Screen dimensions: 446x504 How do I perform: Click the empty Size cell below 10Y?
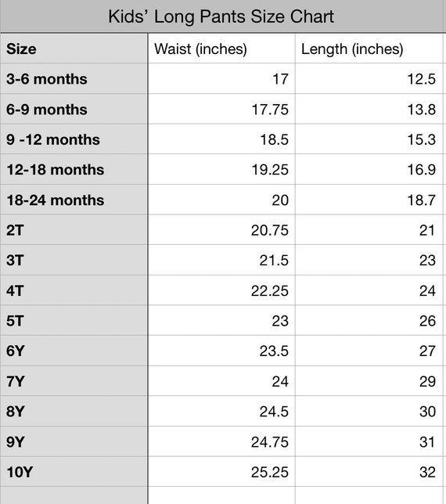point(74,495)
